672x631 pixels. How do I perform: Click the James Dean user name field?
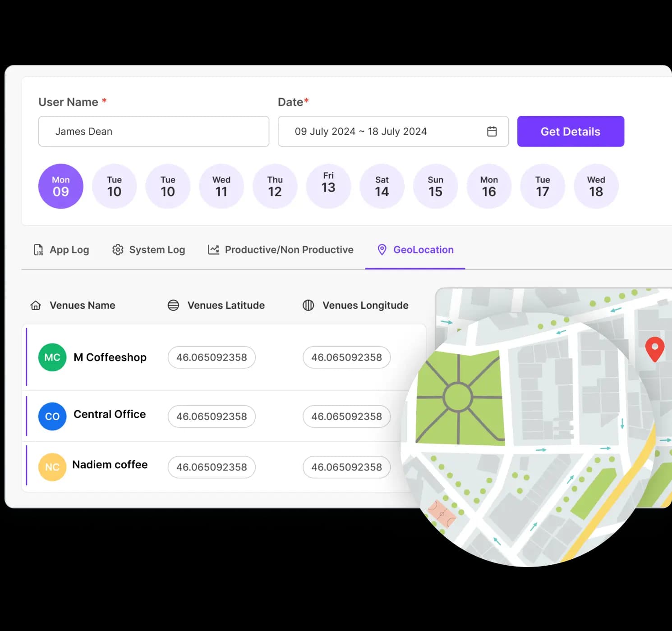click(153, 131)
